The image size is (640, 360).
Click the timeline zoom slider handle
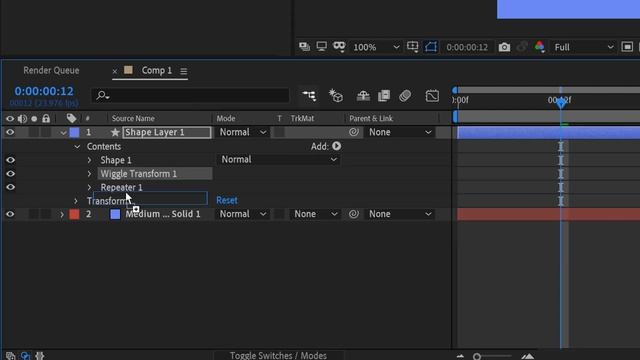477,356
